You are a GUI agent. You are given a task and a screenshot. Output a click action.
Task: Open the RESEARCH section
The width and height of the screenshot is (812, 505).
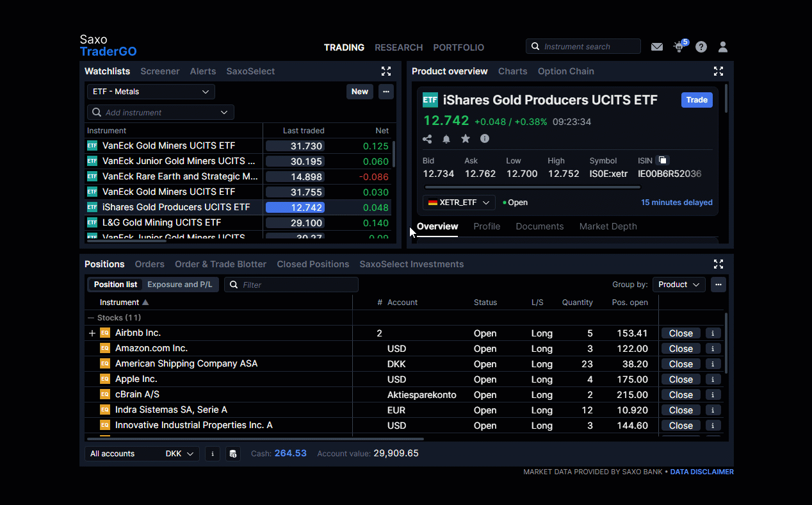pyautogui.click(x=399, y=47)
